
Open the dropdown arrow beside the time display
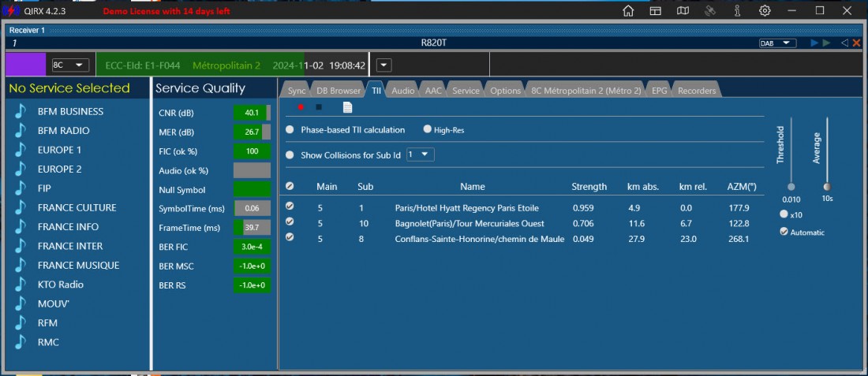click(x=384, y=65)
